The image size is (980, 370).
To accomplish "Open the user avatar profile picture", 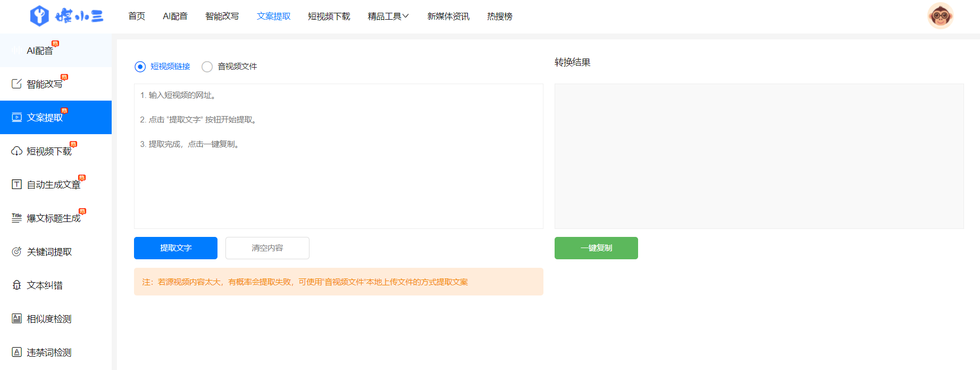I will 940,16.
